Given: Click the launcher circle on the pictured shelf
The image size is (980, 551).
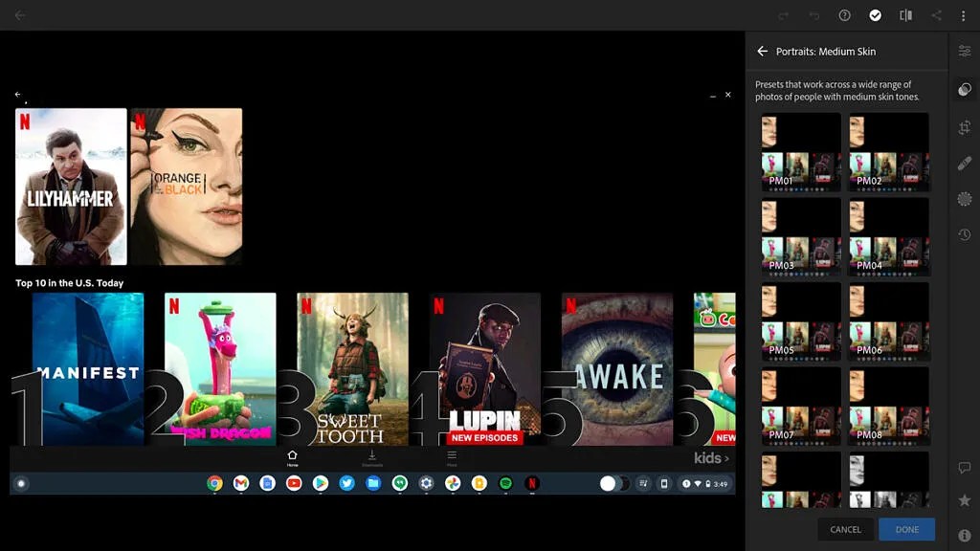Looking at the screenshot, I should (x=21, y=483).
